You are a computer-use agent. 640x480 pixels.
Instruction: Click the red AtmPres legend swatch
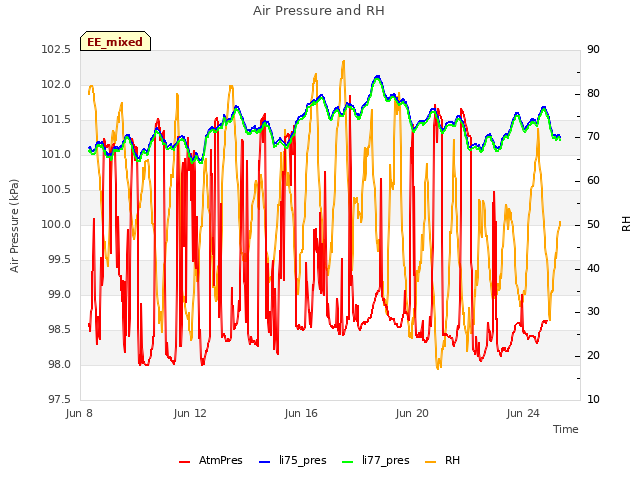184,462
